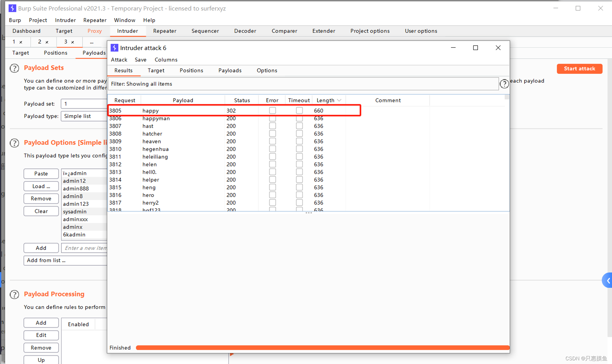Click the Comment column header
612x364 pixels.
click(388, 100)
